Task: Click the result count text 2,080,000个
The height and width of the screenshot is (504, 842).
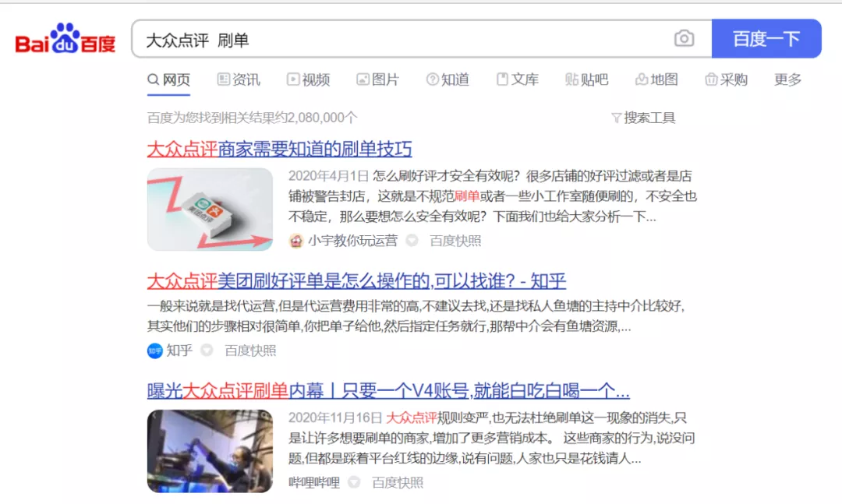Action: coord(322,118)
